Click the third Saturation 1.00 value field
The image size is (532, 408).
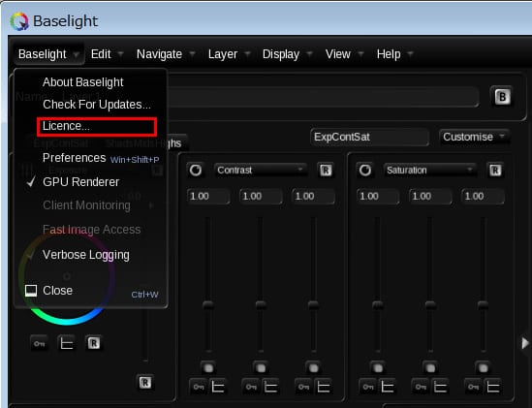[x=484, y=196]
